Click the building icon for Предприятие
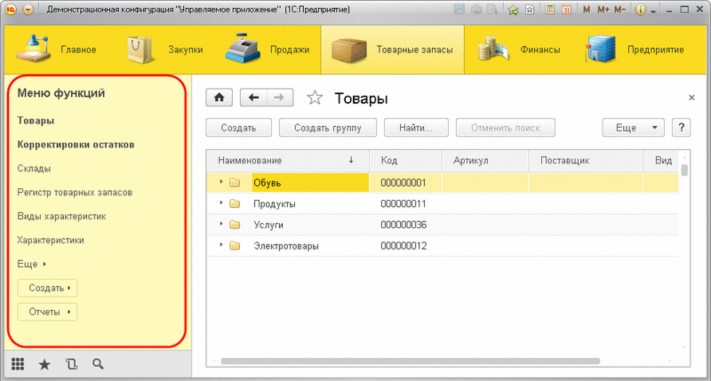 coord(600,49)
